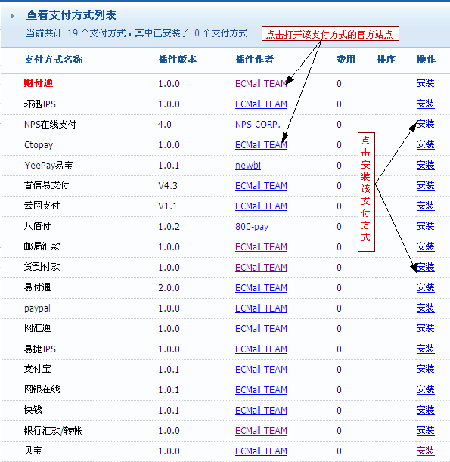450x462 pixels.
Task: Click the 贝宝 payment name
Action: (33, 451)
